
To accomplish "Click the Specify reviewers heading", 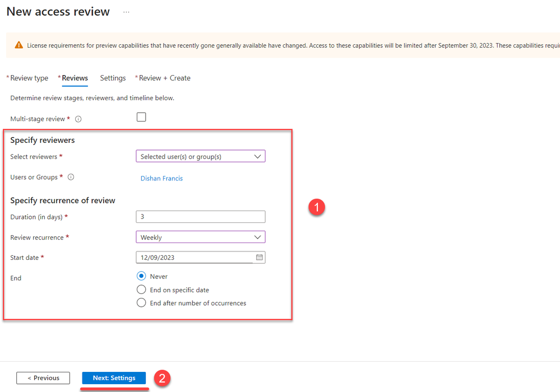I will point(43,140).
